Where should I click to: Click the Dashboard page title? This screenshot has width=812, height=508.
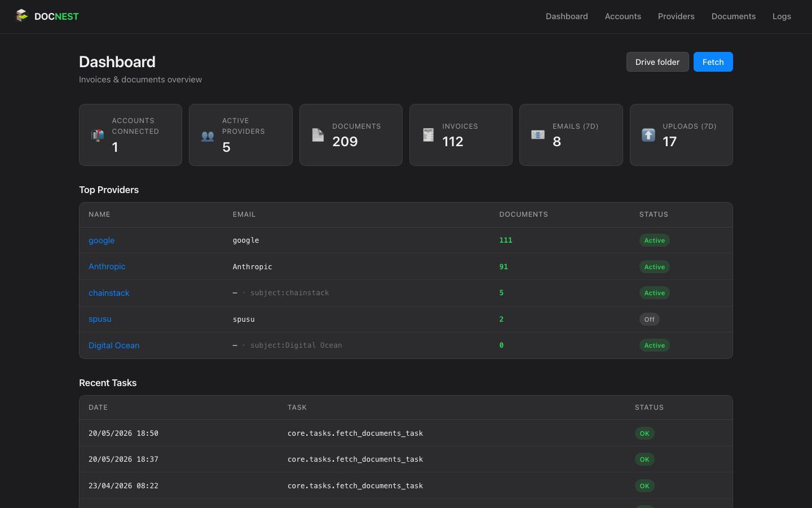117,62
